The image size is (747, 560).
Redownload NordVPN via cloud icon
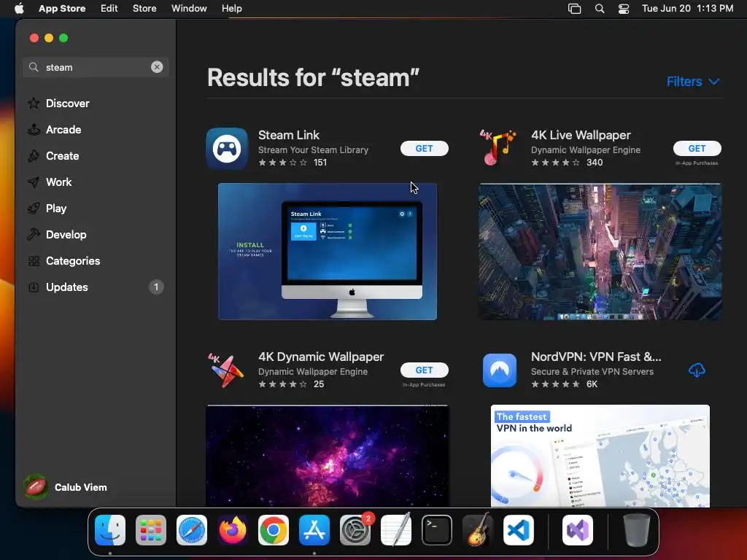(697, 370)
